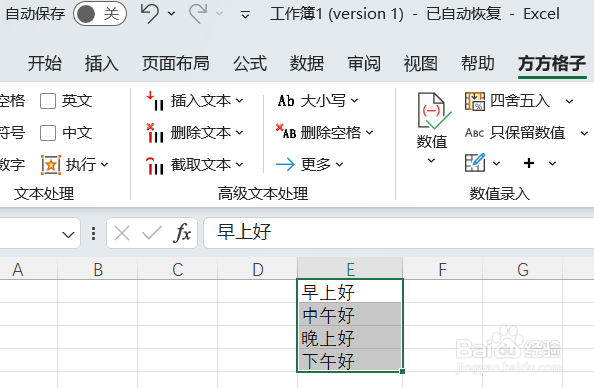Check the 中文 checkbox

tap(48, 133)
